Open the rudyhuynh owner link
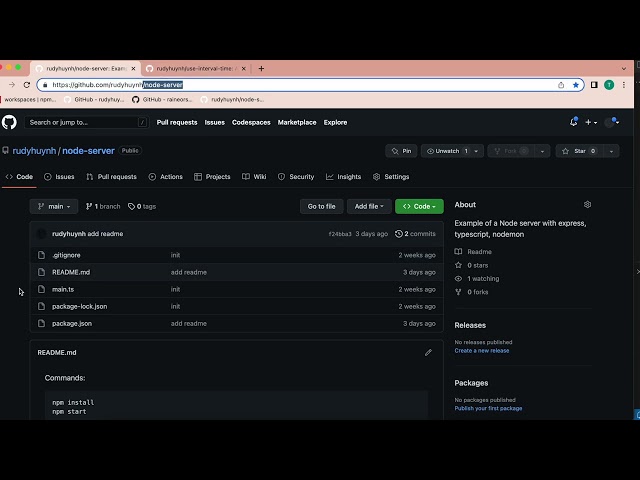 [x=34, y=151]
